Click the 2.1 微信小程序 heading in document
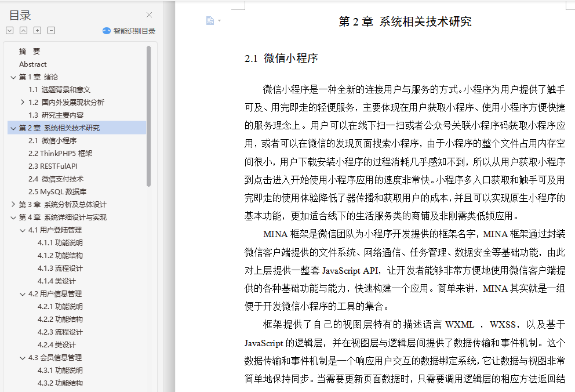575x392 pixels. 281,59
